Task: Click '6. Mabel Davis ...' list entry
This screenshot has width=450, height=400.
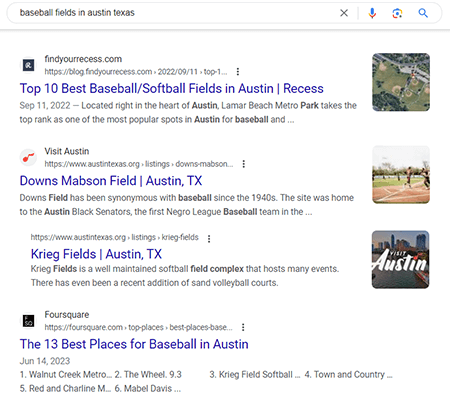Action: tap(148, 389)
